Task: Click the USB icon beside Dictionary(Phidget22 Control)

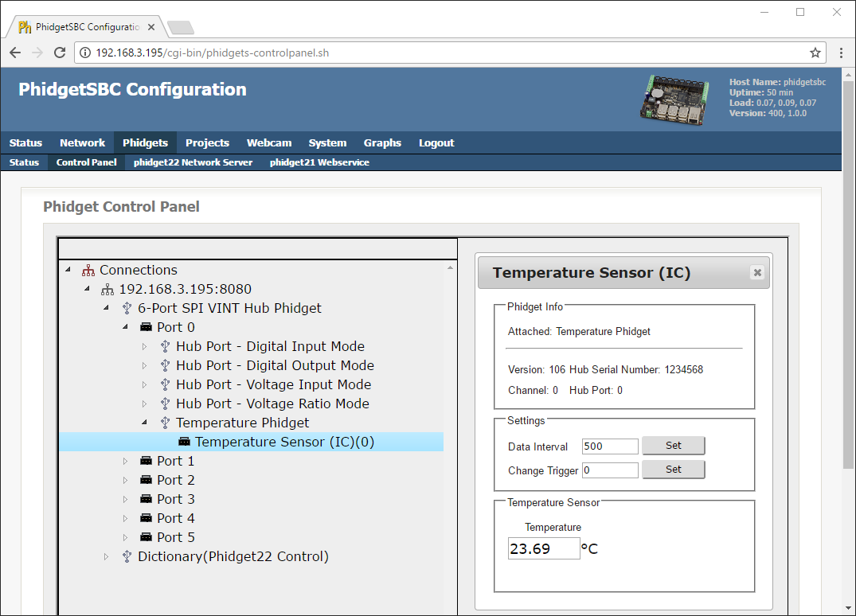Action: click(127, 556)
